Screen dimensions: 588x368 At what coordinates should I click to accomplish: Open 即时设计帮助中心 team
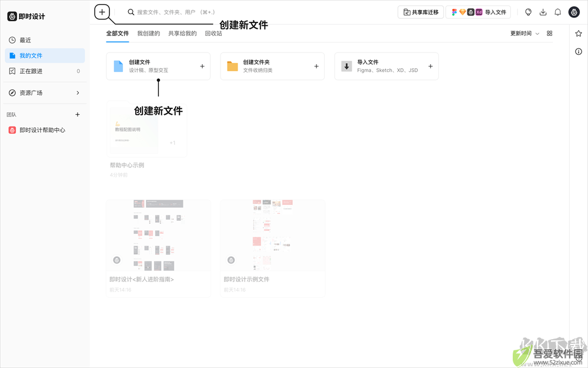point(45,130)
